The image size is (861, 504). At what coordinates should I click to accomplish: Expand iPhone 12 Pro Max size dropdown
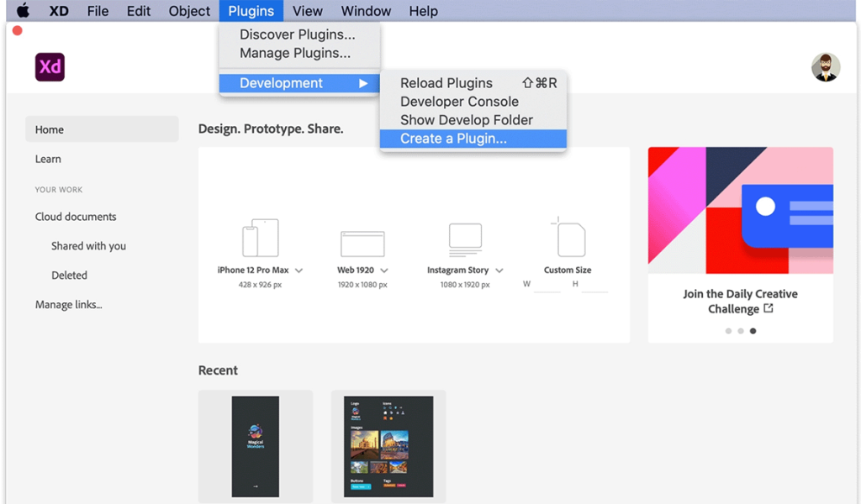tap(298, 270)
